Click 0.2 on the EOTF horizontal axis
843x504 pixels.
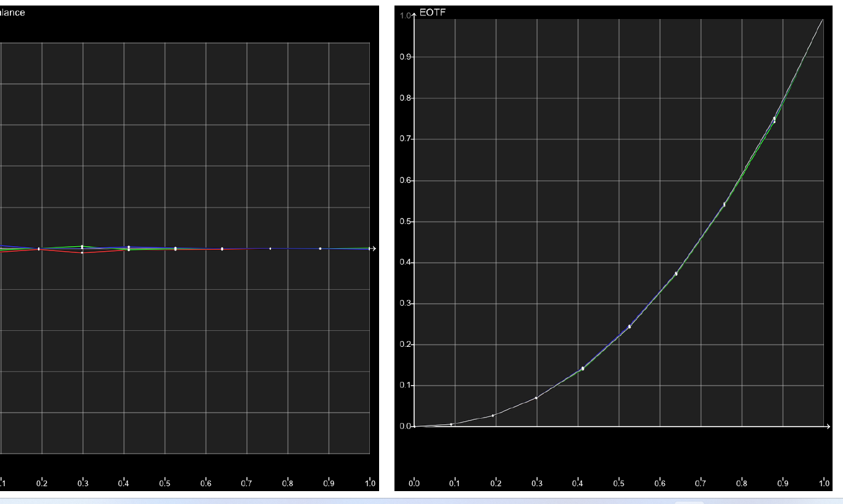496,483
